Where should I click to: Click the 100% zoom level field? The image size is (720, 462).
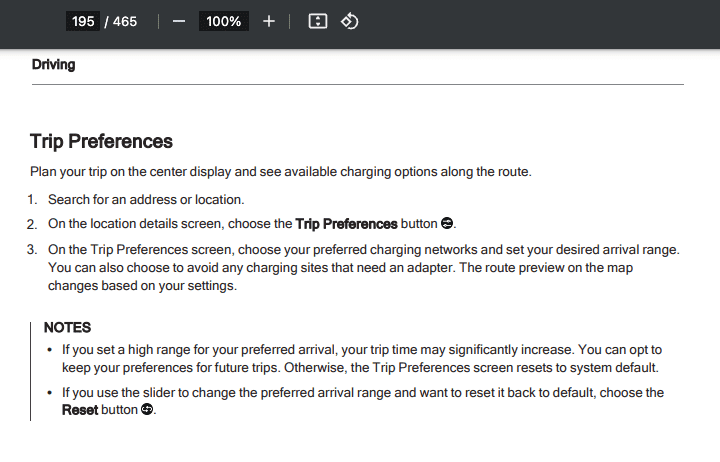224,22
